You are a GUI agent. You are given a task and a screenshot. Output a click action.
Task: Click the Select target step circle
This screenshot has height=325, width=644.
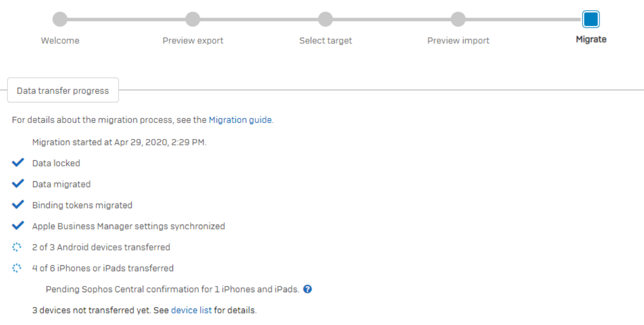(325, 20)
